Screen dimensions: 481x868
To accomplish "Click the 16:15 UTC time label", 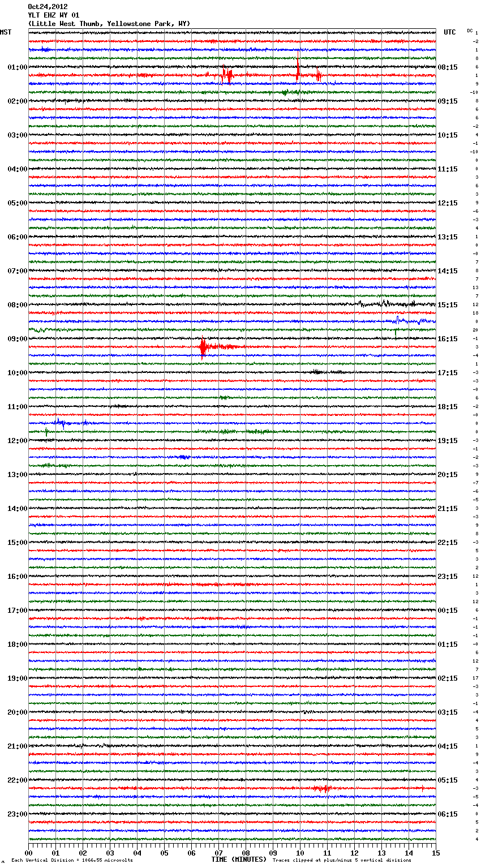I will point(448,339).
